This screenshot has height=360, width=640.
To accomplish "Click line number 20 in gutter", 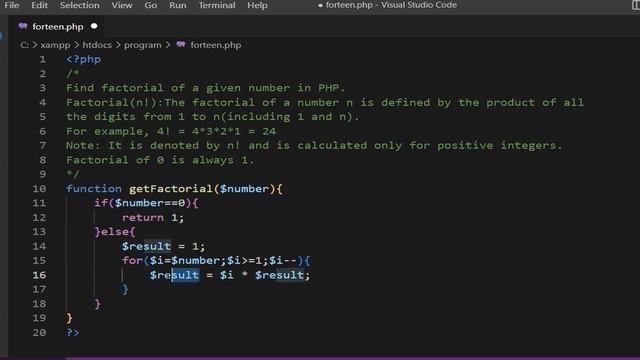I will click(39, 333).
